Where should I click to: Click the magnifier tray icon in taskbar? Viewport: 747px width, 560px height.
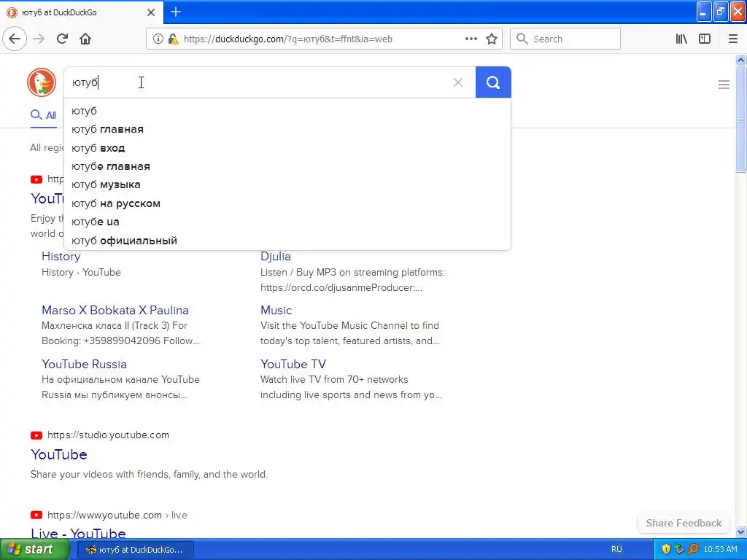[x=693, y=549]
